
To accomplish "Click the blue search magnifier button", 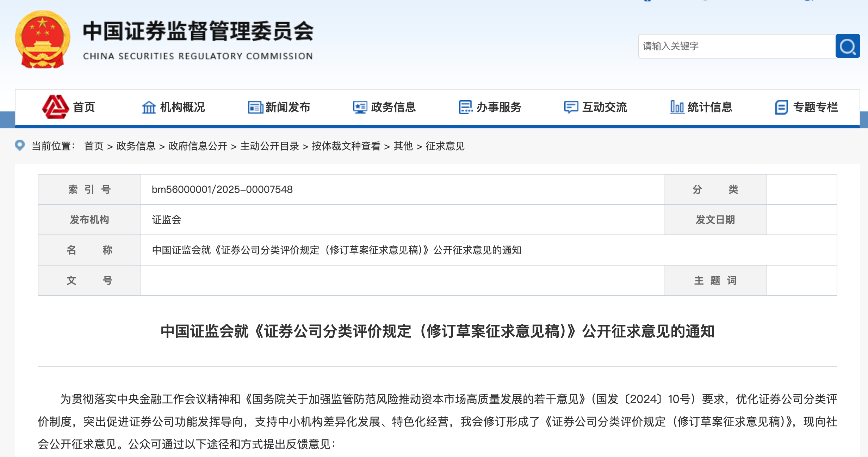I will (847, 46).
